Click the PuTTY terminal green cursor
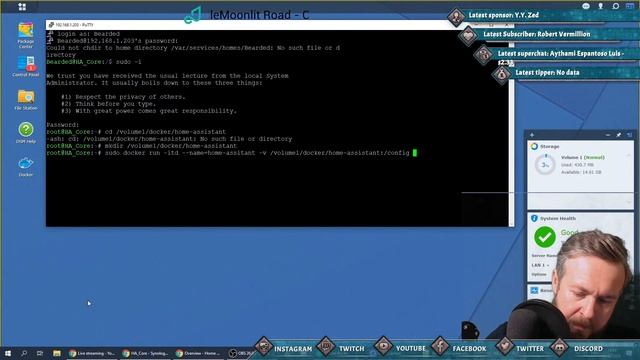Image resolution: width=640 pixels, height=360 pixels. 415,153
